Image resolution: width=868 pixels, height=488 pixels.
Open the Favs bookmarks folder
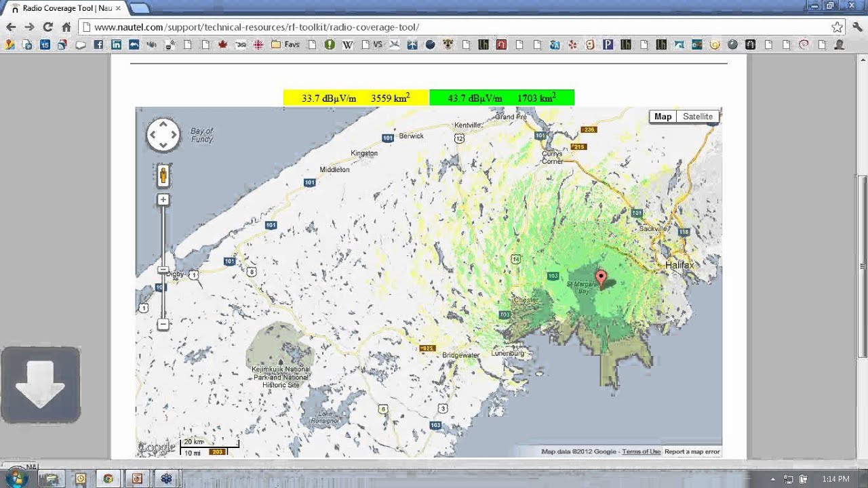285,45
